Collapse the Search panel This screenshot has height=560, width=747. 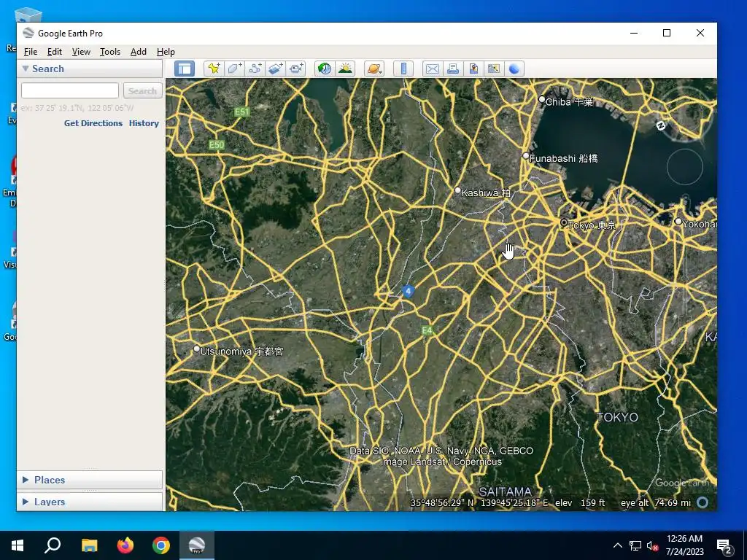click(x=26, y=69)
